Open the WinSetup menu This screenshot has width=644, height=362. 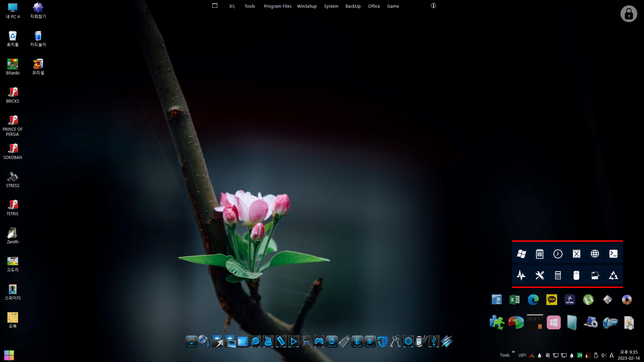(x=307, y=6)
